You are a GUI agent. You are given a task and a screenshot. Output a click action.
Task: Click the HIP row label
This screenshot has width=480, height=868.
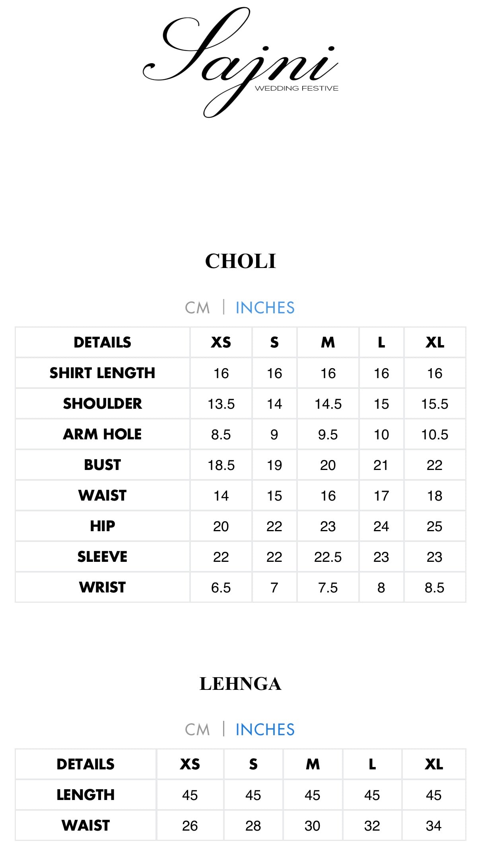(102, 526)
